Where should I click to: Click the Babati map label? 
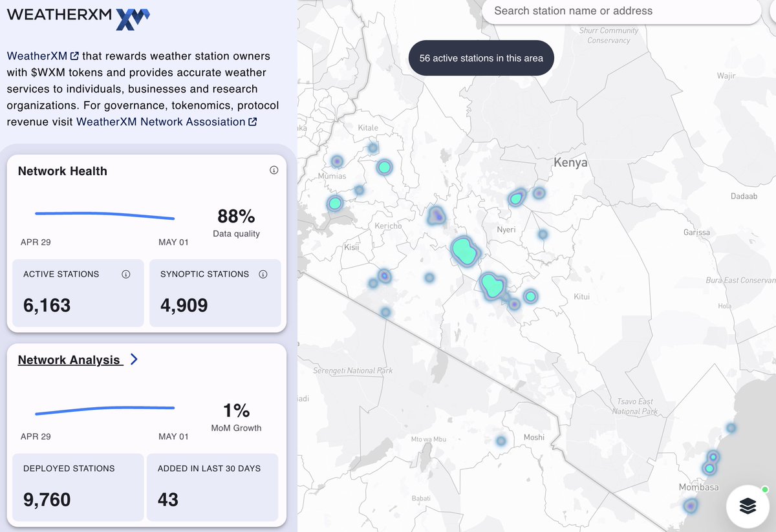421,498
